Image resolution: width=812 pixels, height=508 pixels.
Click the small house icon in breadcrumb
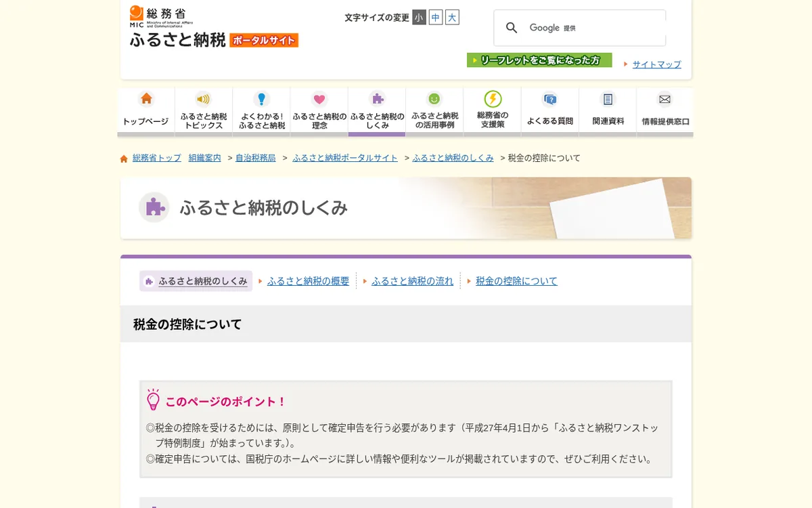124,158
